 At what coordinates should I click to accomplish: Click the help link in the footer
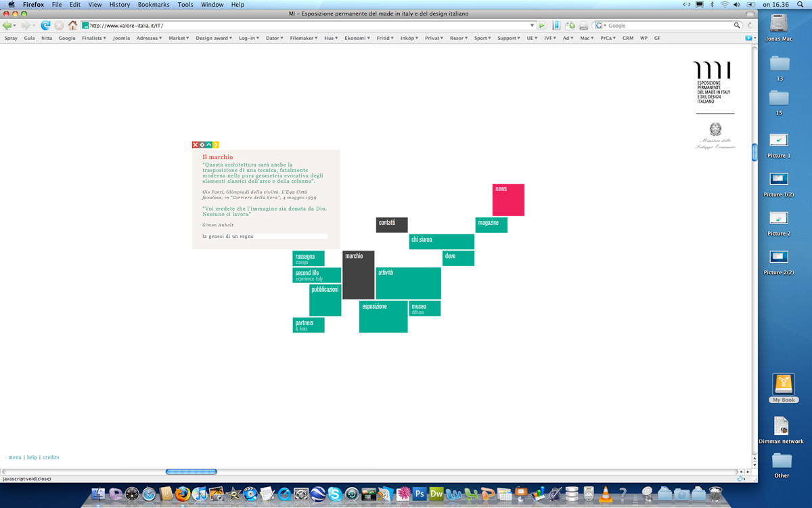[32, 457]
